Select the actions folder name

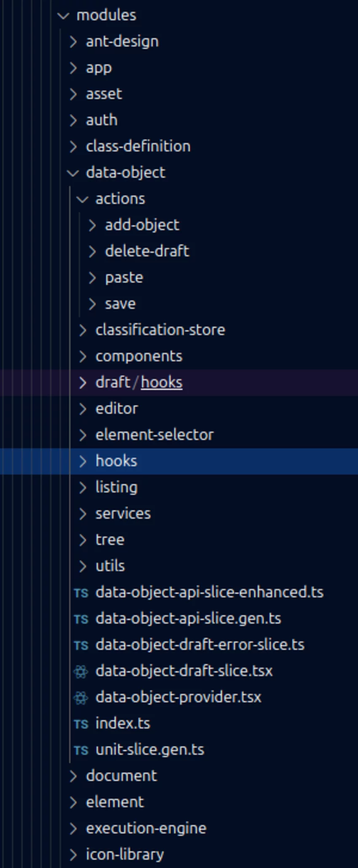coord(120,199)
